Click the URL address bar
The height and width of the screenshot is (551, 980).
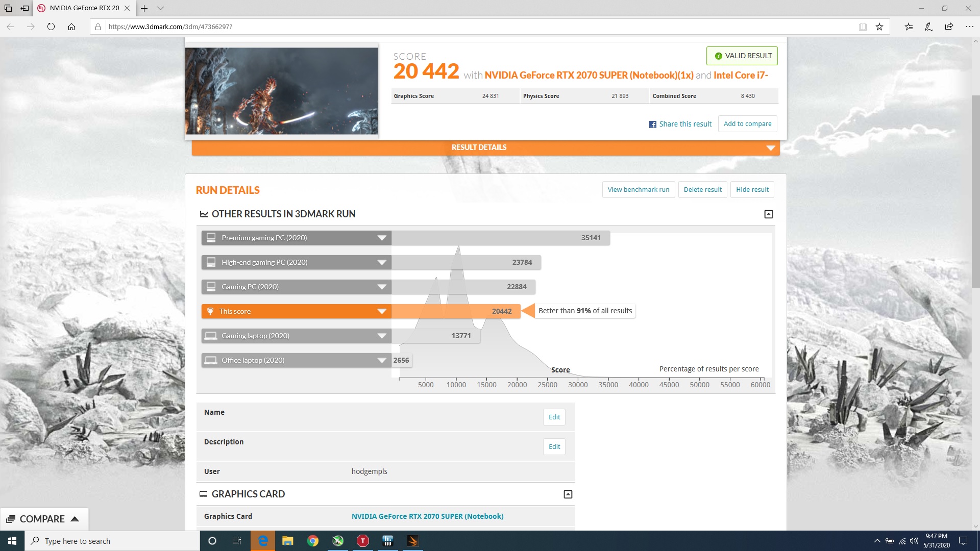(x=480, y=27)
